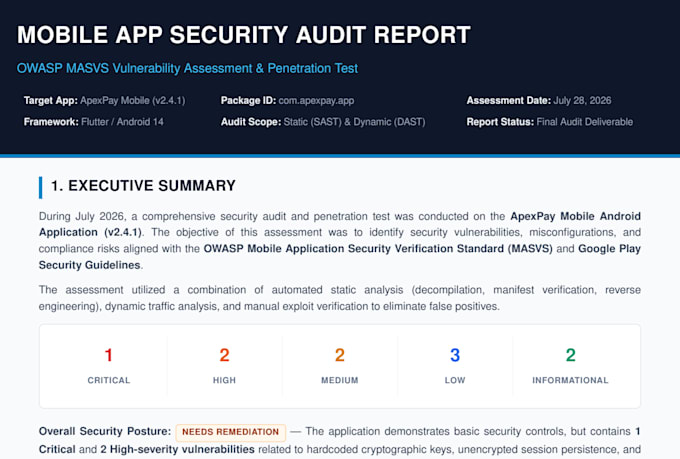Select the 'Framework:' label
This screenshot has width=680, height=459.
tap(51, 122)
